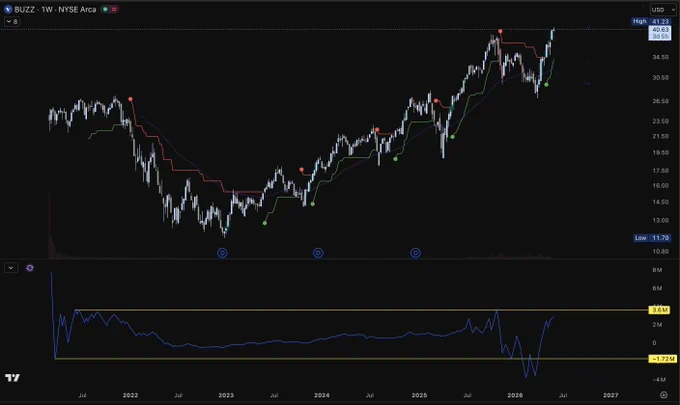Click the green market status dot
Image resolution: width=680 pixels, height=405 pixels.
tap(105, 9)
